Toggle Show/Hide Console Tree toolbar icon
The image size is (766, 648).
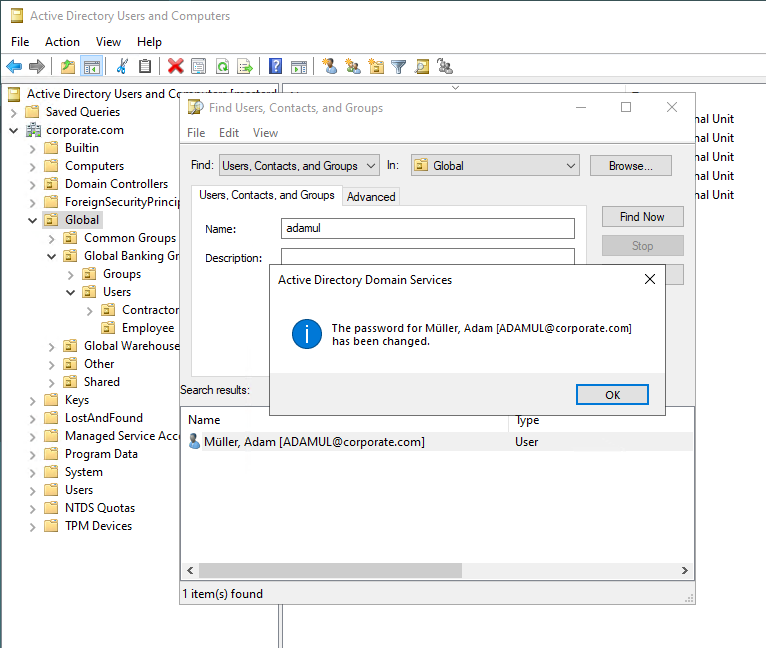click(x=91, y=66)
